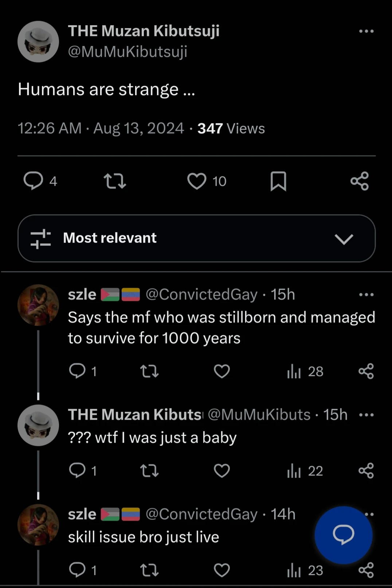The image size is (392, 588).
Task: Open more options on szle's first reply
Action: [366, 294]
